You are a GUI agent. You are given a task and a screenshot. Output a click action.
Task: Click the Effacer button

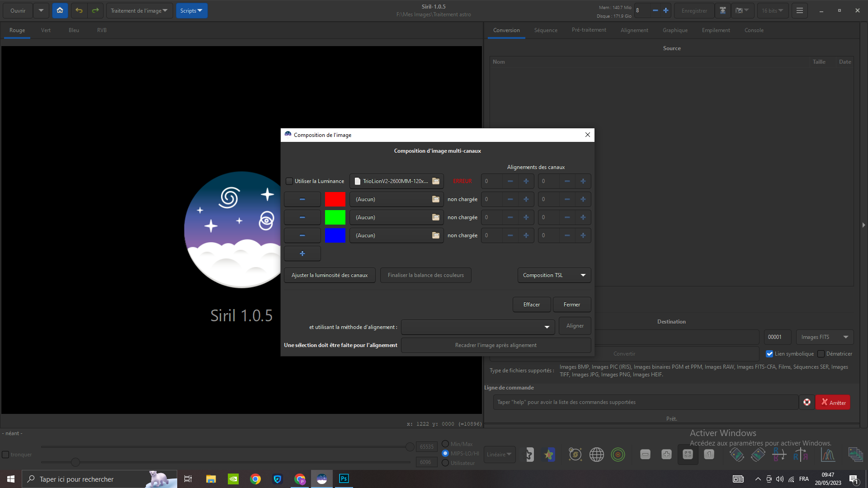point(531,305)
